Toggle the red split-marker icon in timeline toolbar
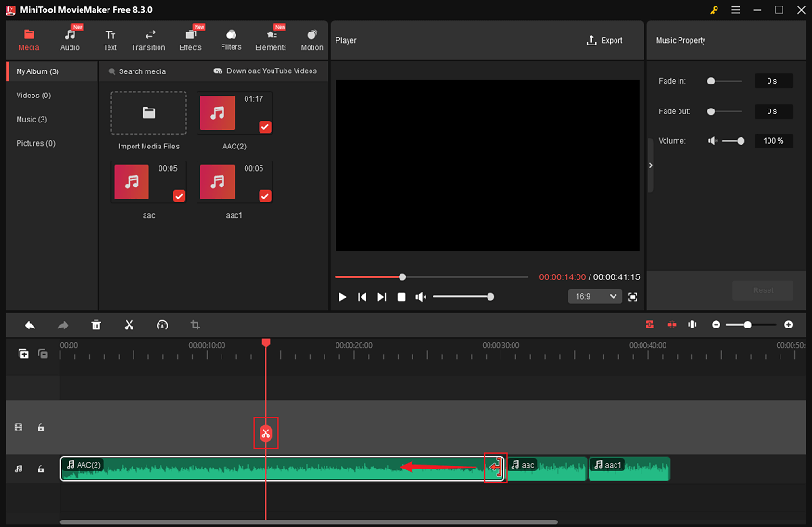812x527 pixels. point(672,325)
